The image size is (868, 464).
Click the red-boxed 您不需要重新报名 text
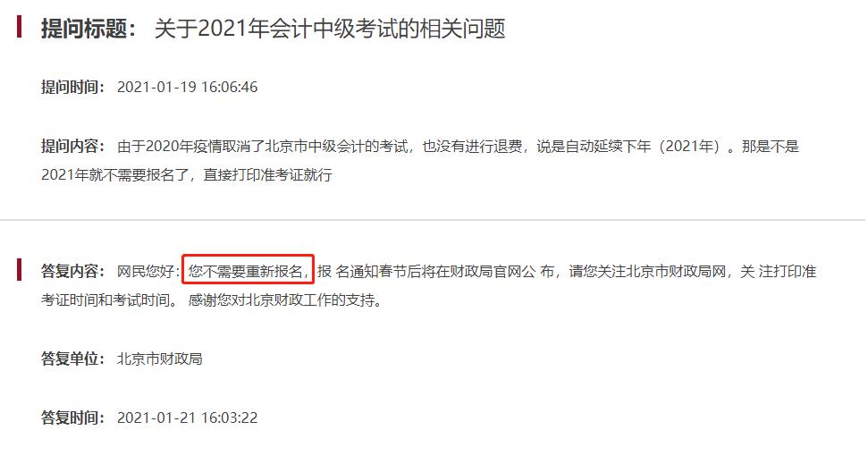pyautogui.click(x=248, y=270)
